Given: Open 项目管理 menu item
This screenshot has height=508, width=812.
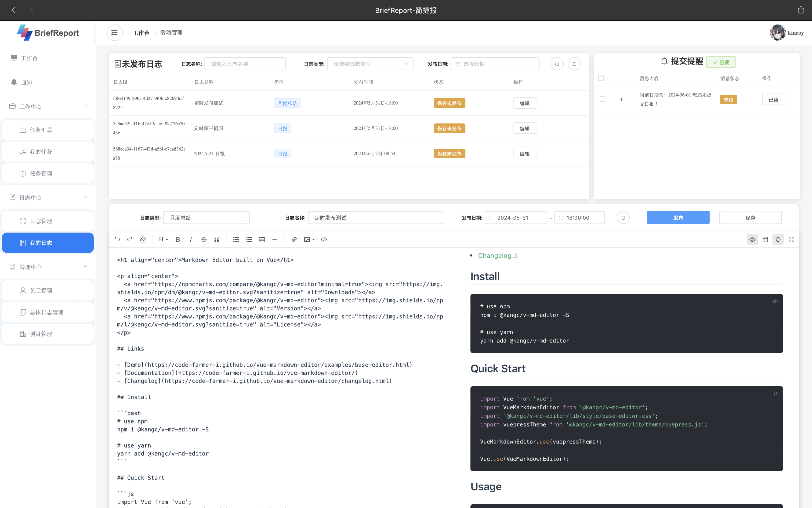Looking at the screenshot, I should 48,334.
